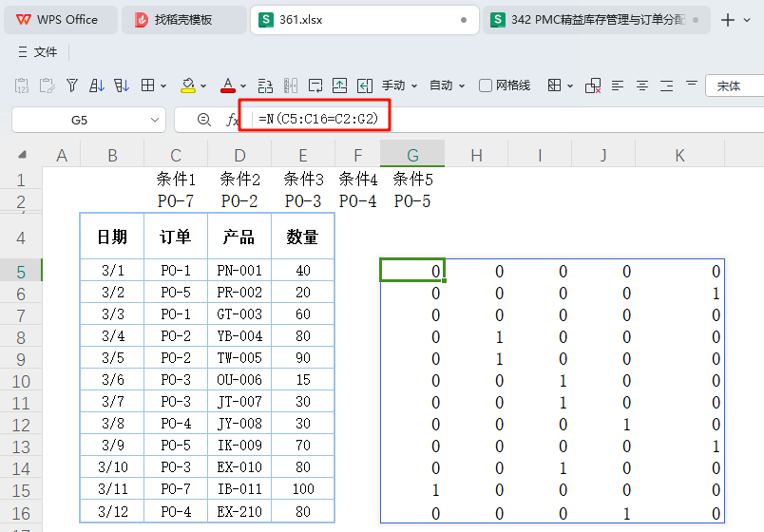Expand the font color options arrow
Image resolution: width=764 pixels, height=532 pixels.
243,86
